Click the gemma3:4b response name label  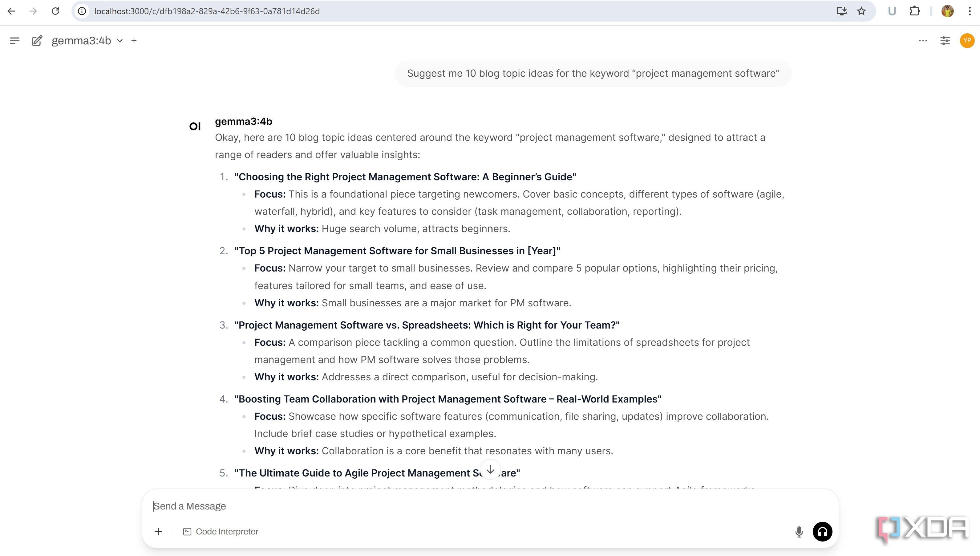pos(243,121)
